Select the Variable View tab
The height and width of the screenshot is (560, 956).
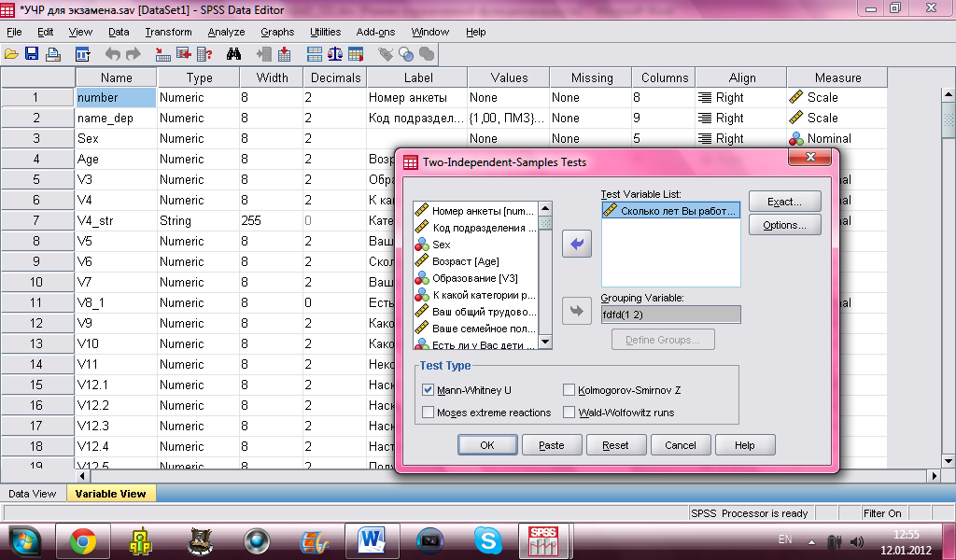(110, 494)
